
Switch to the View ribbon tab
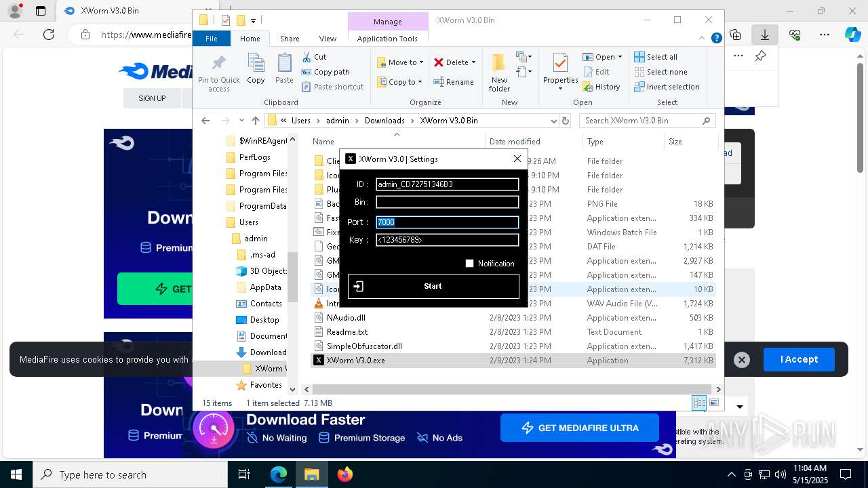point(328,39)
